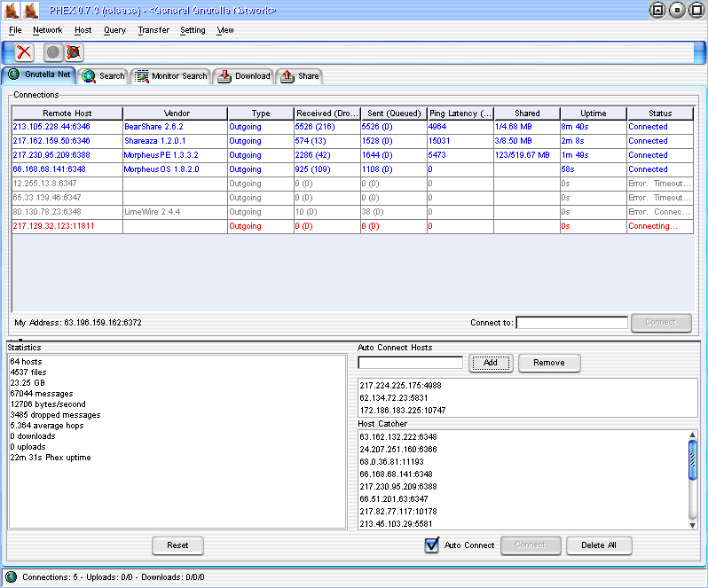Switch to the Monitor Search tab
Image resolution: width=708 pixels, height=588 pixels.
point(171,76)
